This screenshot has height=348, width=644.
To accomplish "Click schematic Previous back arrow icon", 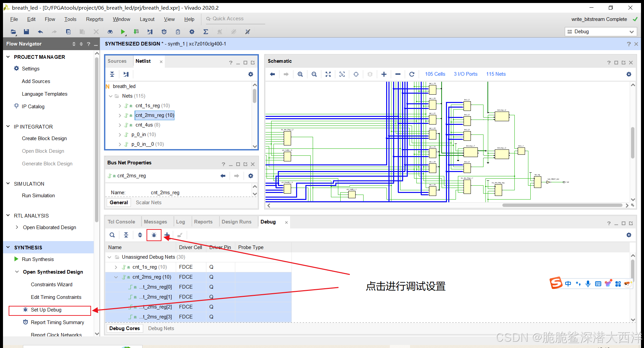I will pos(272,74).
